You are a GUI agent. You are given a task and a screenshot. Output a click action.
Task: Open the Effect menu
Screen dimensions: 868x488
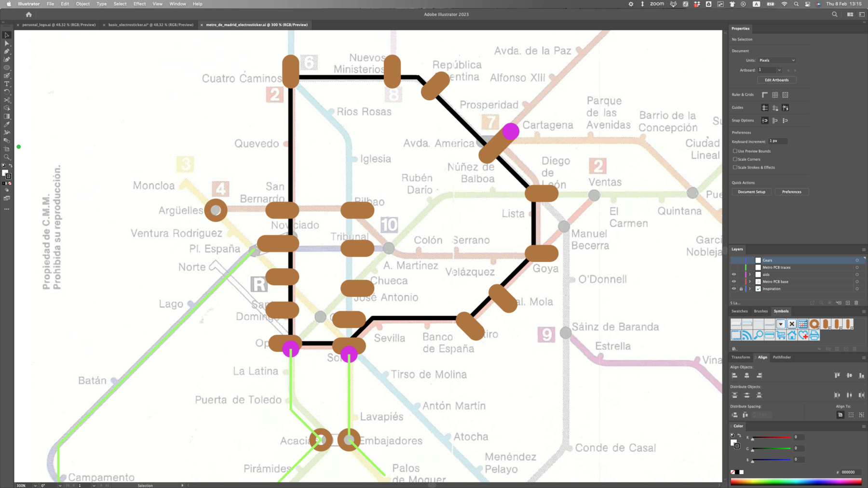point(140,4)
